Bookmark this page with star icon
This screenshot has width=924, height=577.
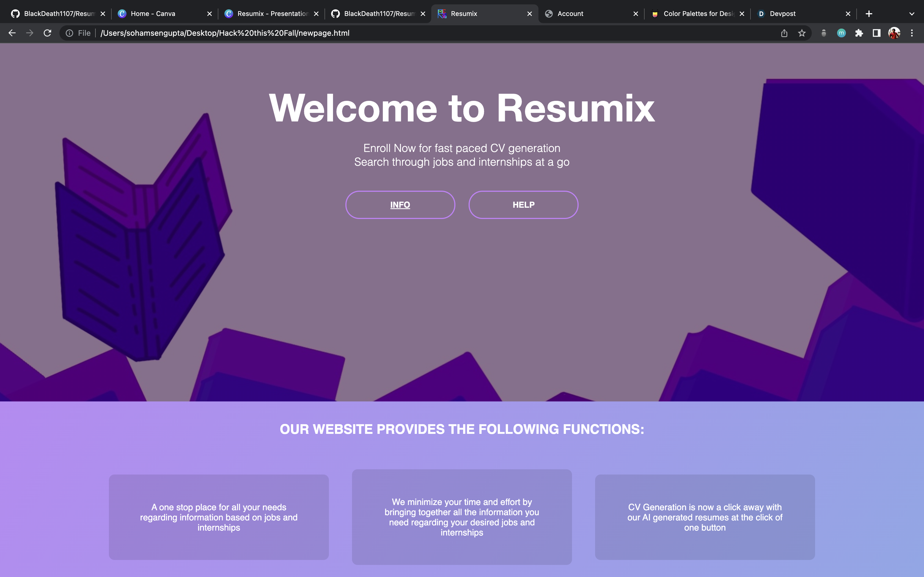pyautogui.click(x=802, y=33)
